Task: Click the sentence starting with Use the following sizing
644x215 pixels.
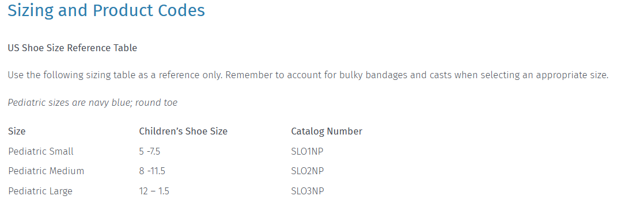Action: coord(115,76)
